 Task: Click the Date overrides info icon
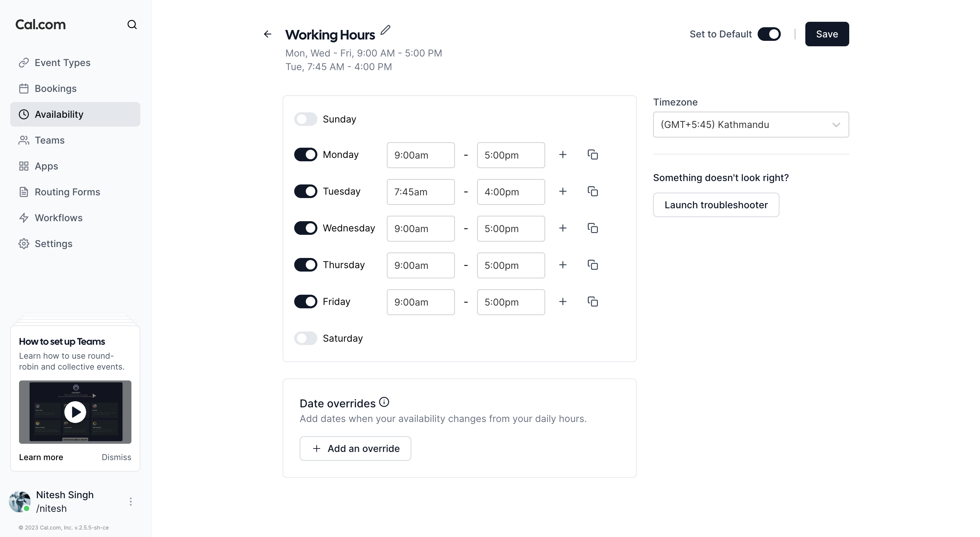tap(384, 402)
